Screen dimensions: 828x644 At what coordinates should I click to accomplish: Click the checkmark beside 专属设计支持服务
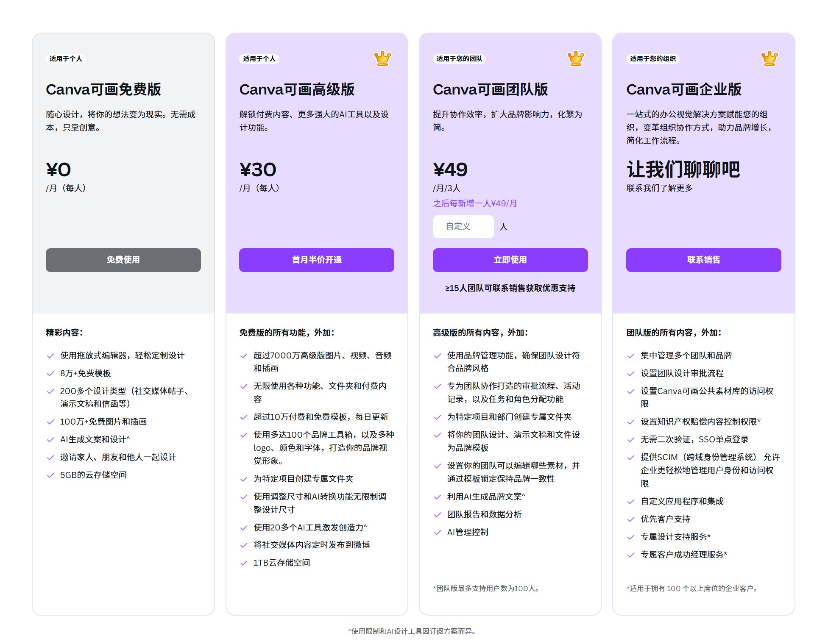[631, 537]
